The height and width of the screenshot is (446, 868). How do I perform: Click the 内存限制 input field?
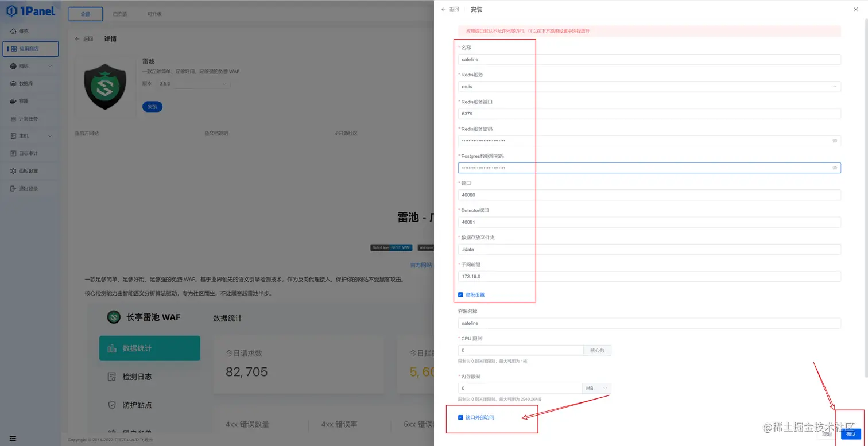(520, 389)
